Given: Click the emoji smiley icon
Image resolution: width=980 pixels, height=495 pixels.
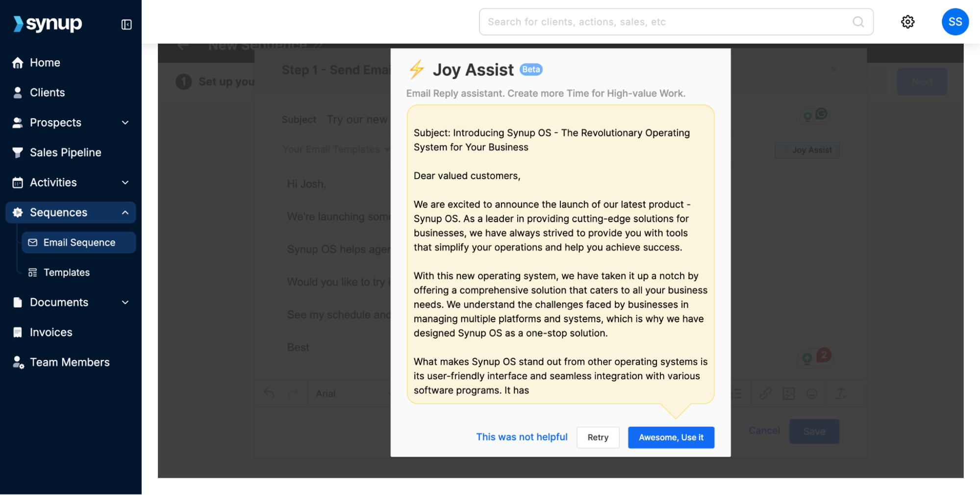Looking at the screenshot, I should (812, 393).
